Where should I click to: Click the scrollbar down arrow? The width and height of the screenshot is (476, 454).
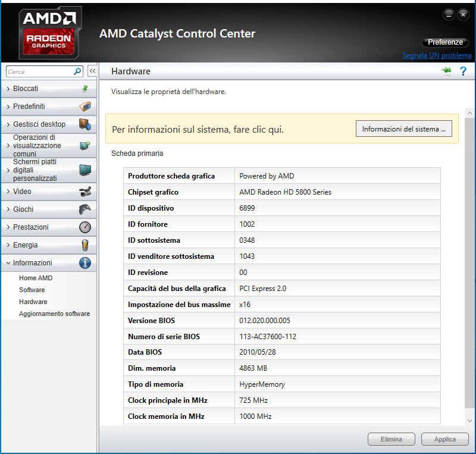click(x=469, y=421)
